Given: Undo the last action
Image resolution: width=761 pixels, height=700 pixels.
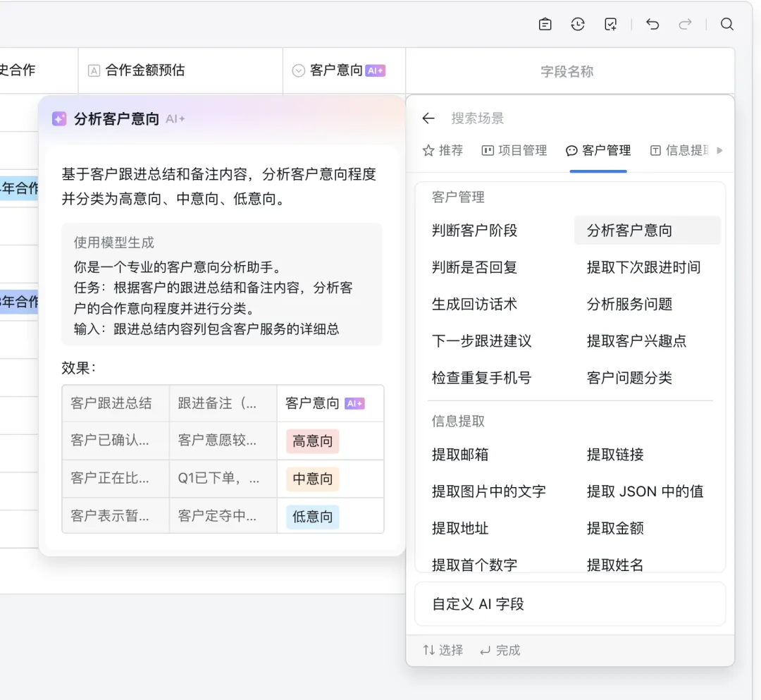Looking at the screenshot, I should [x=652, y=24].
